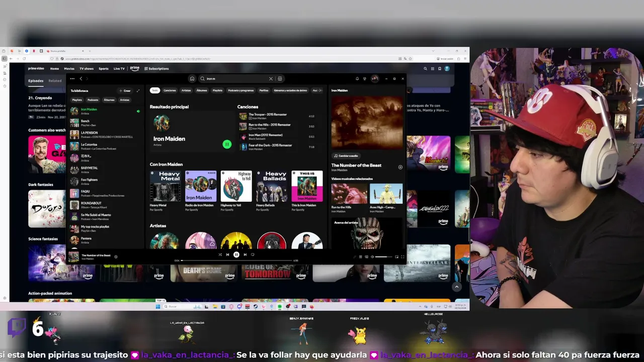
Task: Click Cambiar a audio button
Action: point(346,156)
